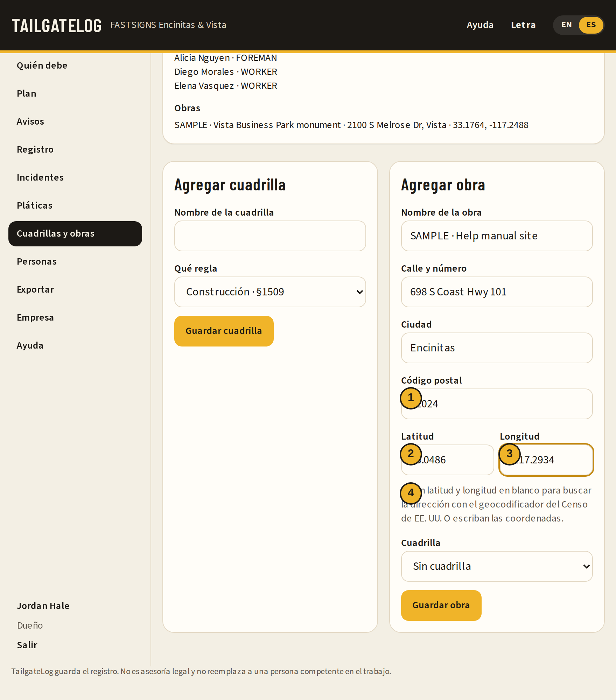The height and width of the screenshot is (700, 616).
Task: Focus the Ciudad input field
Action: pos(497,348)
